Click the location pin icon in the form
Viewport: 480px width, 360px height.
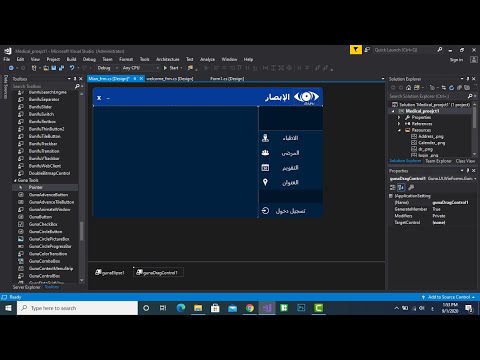[x=265, y=182]
